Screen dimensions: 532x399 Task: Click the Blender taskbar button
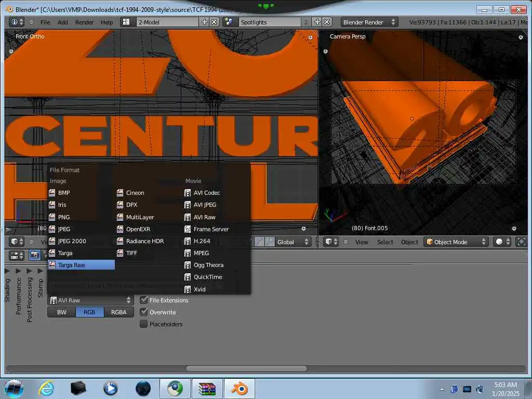[x=240, y=389]
